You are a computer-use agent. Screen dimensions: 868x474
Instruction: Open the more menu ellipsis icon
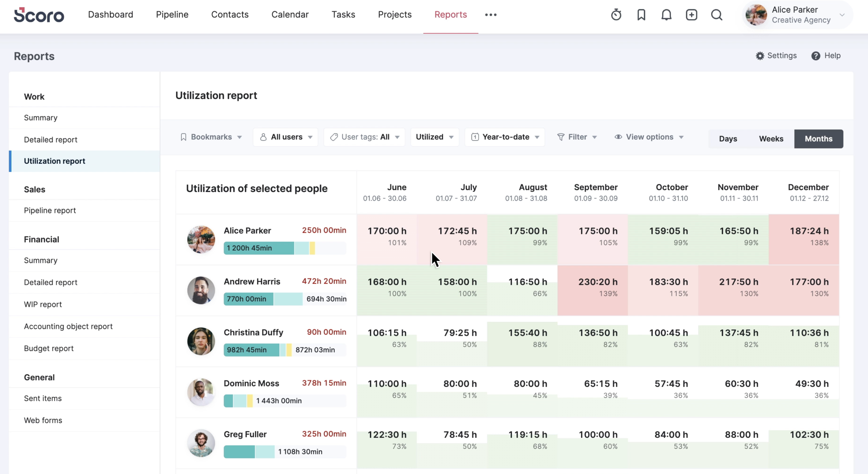coord(490,15)
